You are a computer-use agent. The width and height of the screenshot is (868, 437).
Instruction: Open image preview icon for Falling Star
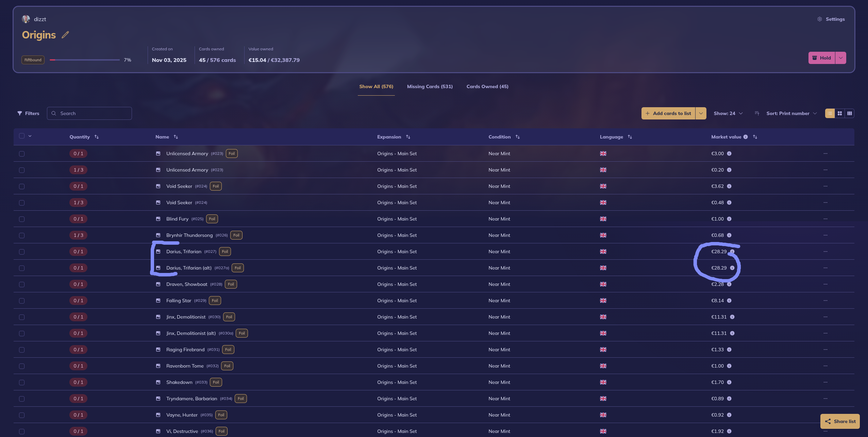(x=158, y=301)
